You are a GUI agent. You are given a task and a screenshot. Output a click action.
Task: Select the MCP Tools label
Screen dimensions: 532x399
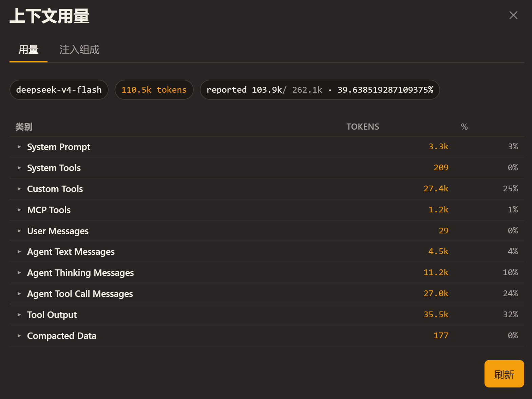(x=49, y=210)
